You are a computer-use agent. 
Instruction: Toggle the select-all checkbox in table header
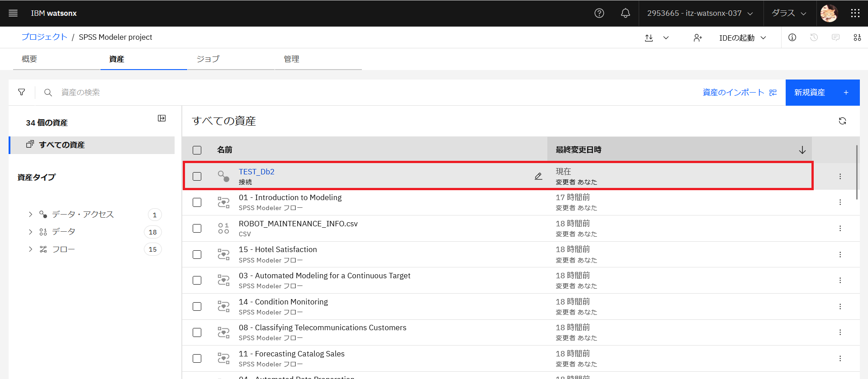197,150
